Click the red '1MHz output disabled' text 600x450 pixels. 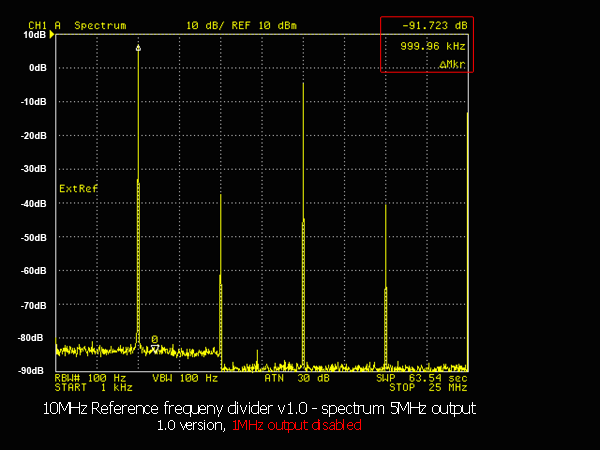(x=297, y=425)
